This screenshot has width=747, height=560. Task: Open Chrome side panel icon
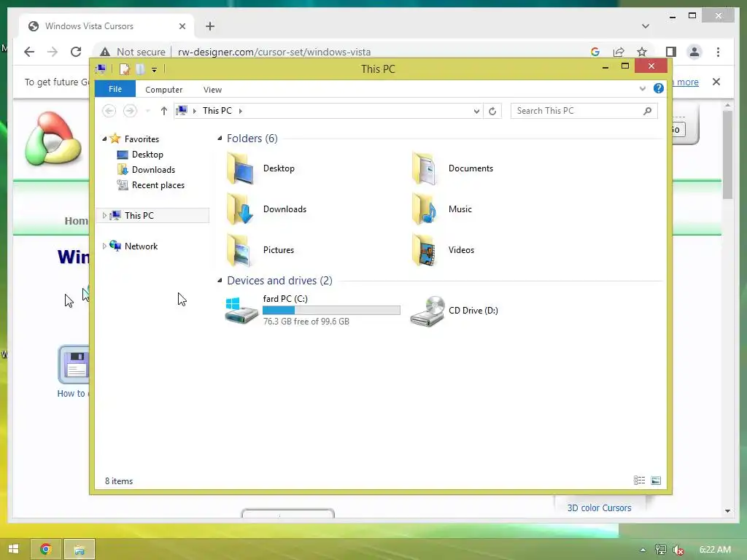click(671, 52)
